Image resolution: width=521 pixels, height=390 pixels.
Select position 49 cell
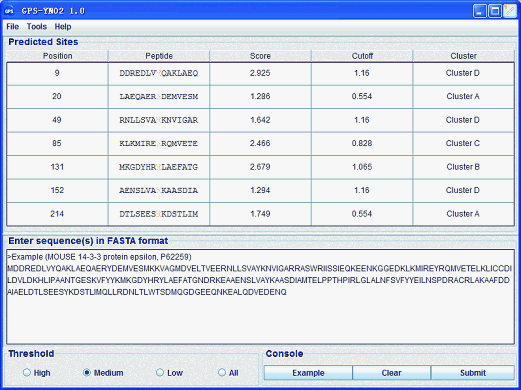(x=57, y=120)
